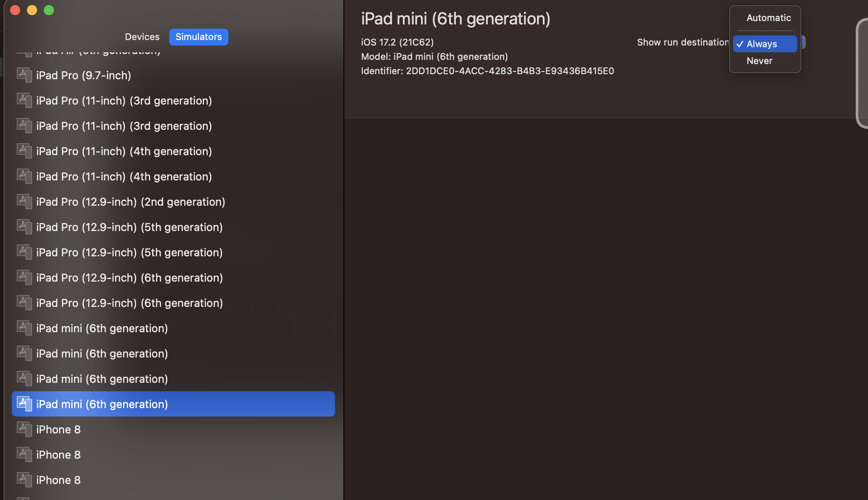
Task: Select the second iPhone 8 row
Action: (x=58, y=455)
